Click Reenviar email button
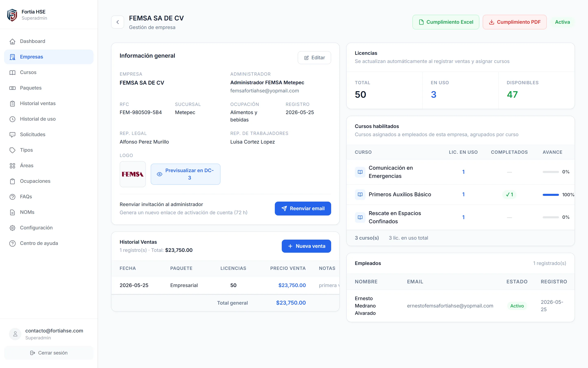Image resolution: width=588 pixels, height=368 pixels. 303,209
